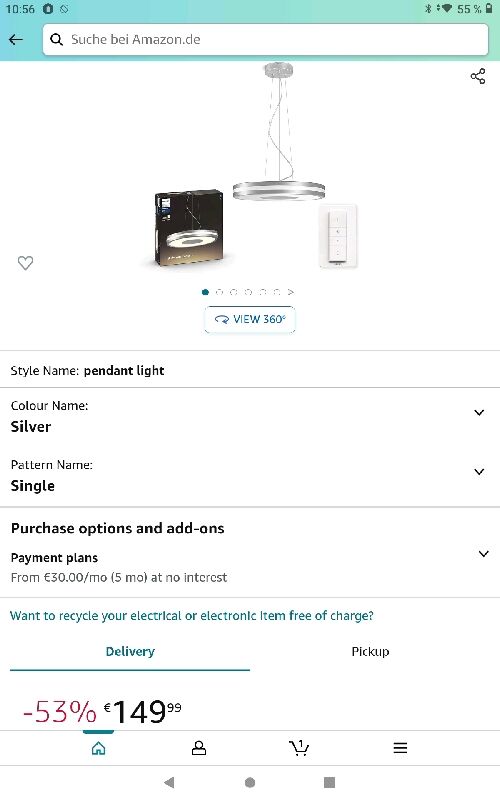Tap the back arrow beside search bar
Screen dimensions: 500x800
point(16,39)
